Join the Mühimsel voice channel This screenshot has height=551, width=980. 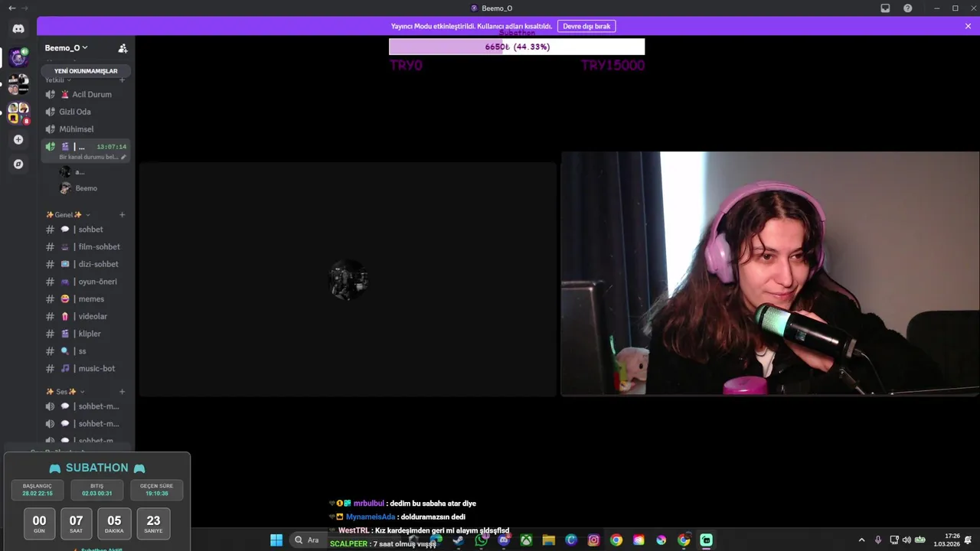(x=86, y=129)
